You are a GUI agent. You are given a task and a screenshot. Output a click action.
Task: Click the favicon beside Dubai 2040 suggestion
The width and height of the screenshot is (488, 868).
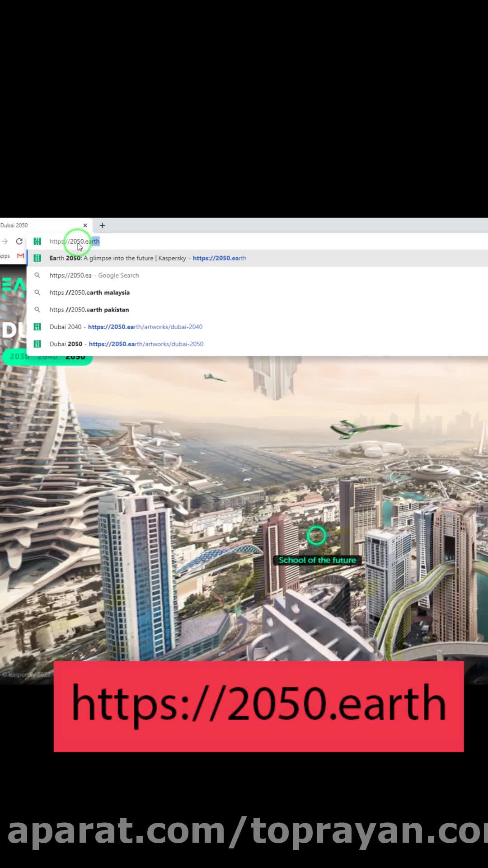click(x=38, y=327)
